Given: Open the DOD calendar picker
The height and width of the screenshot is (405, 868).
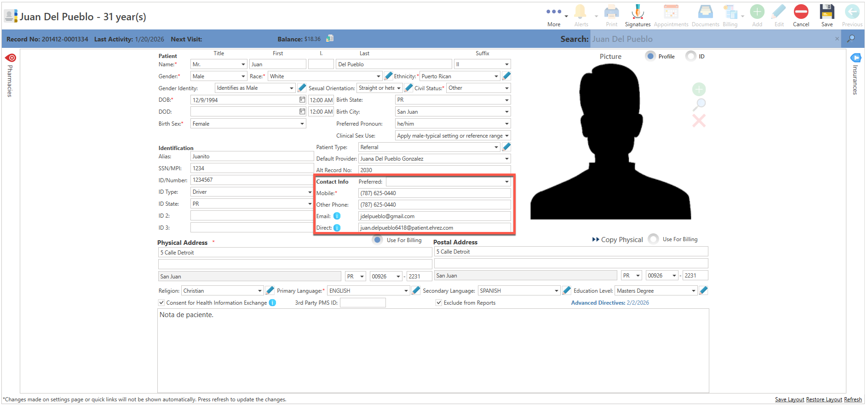Looking at the screenshot, I should click(302, 111).
